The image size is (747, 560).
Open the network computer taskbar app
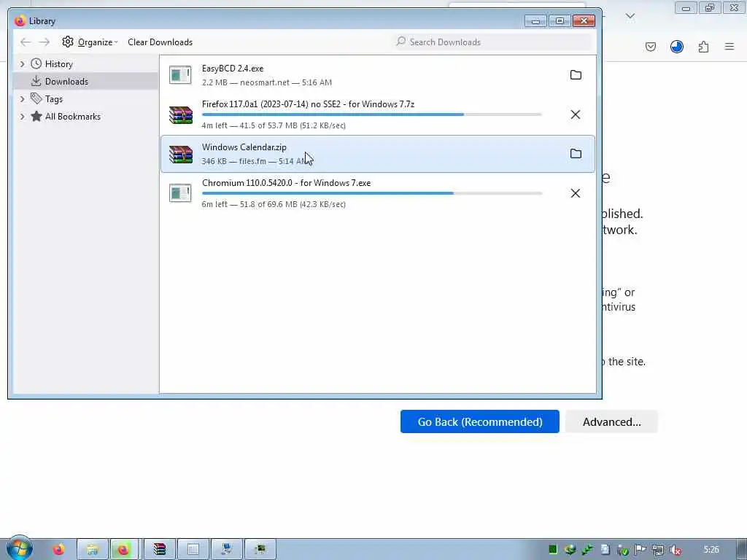[x=227, y=550]
